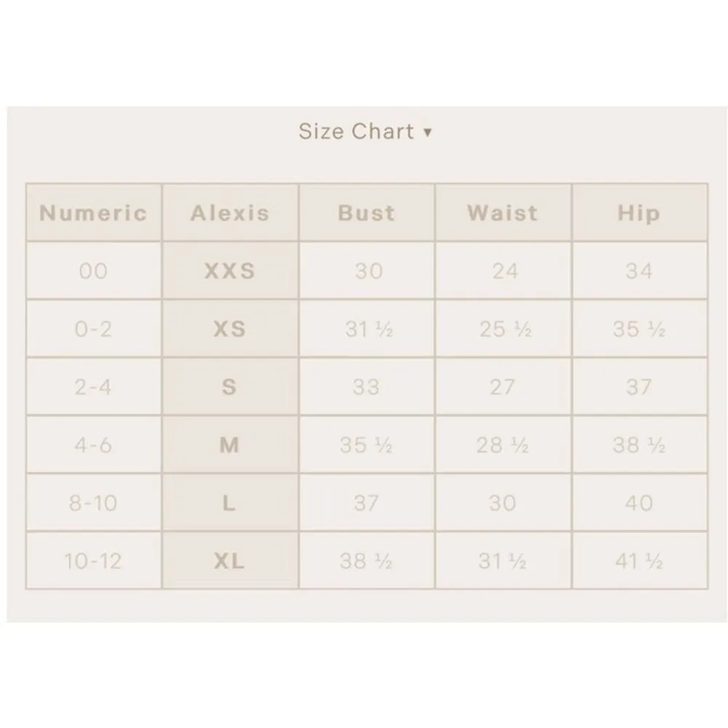The height and width of the screenshot is (728, 728).
Task: Select the XXS size cell
Action: (x=230, y=272)
